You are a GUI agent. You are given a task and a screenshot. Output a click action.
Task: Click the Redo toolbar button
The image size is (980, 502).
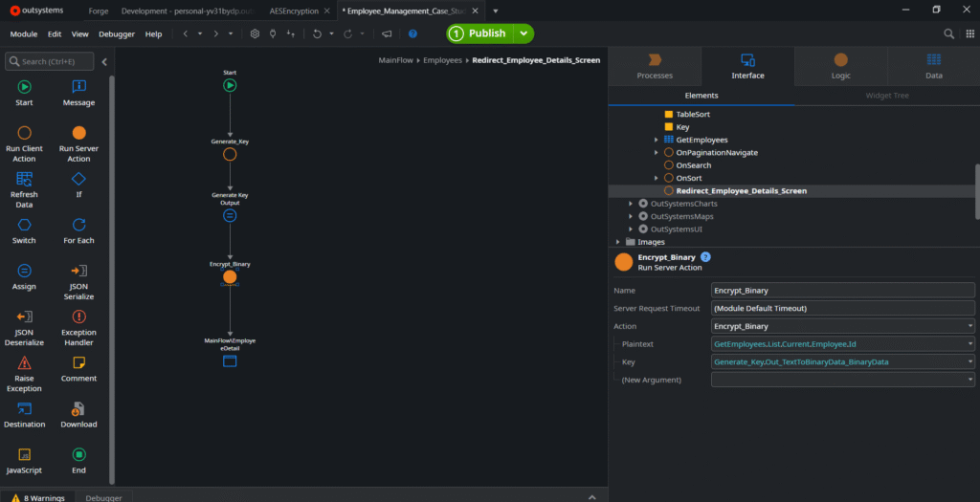(x=348, y=33)
